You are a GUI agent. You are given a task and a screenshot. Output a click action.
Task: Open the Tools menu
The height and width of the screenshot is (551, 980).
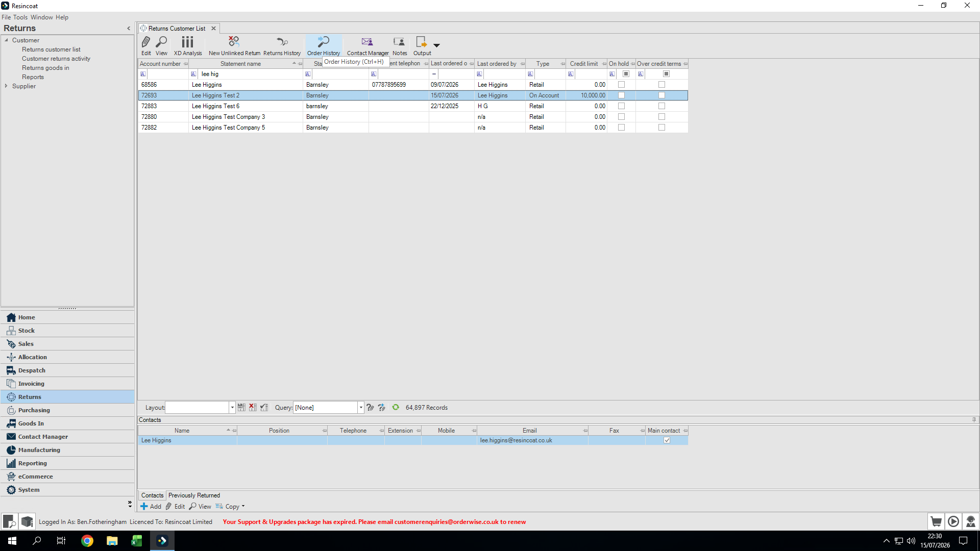(20, 17)
